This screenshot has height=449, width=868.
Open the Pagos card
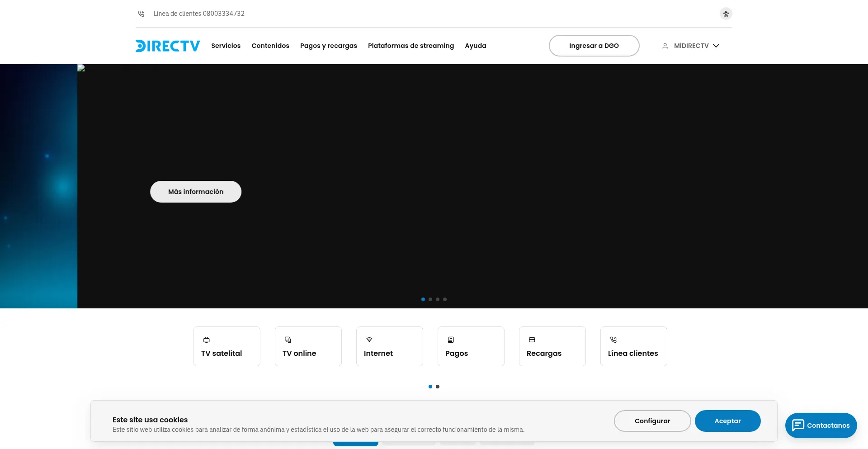pyautogui.click(x=471, y=346)
